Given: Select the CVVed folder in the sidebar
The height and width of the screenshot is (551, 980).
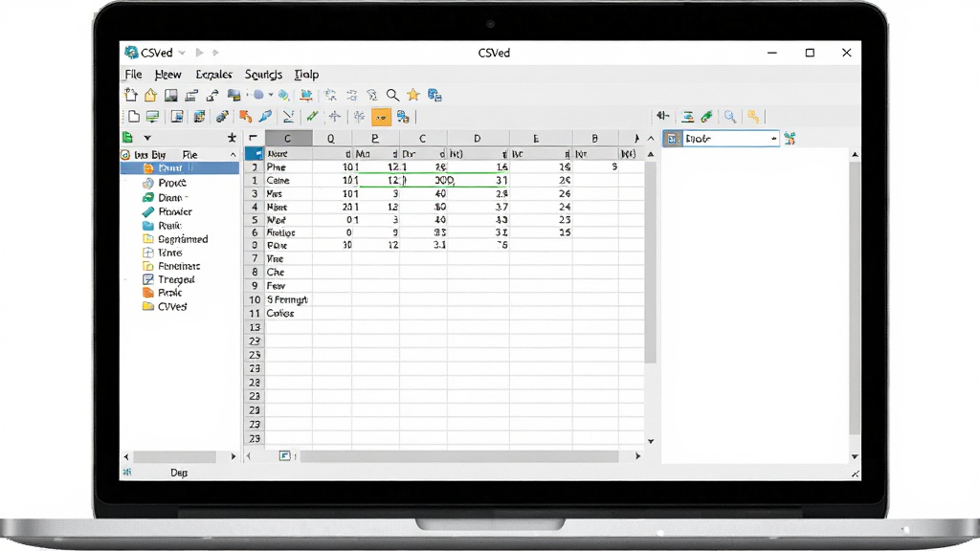Looking at the screenshot, I should pyautogui.click(x=172, y=307).
